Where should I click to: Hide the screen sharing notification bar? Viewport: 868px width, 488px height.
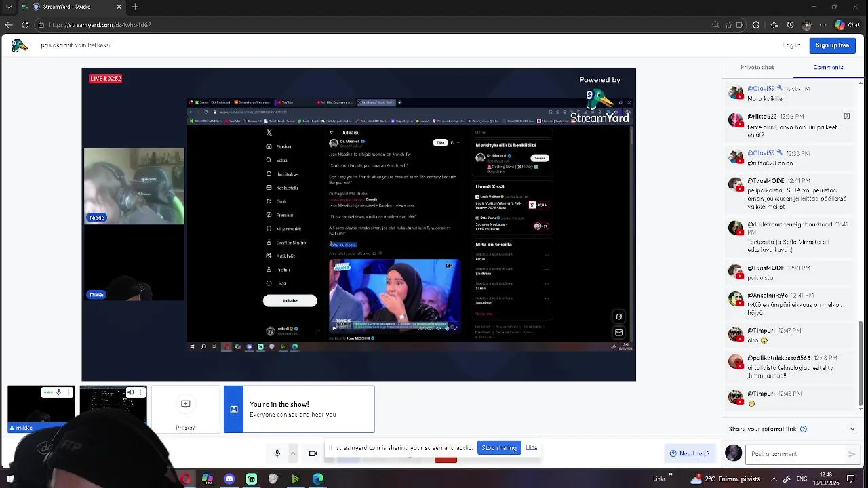click(531, 447)
